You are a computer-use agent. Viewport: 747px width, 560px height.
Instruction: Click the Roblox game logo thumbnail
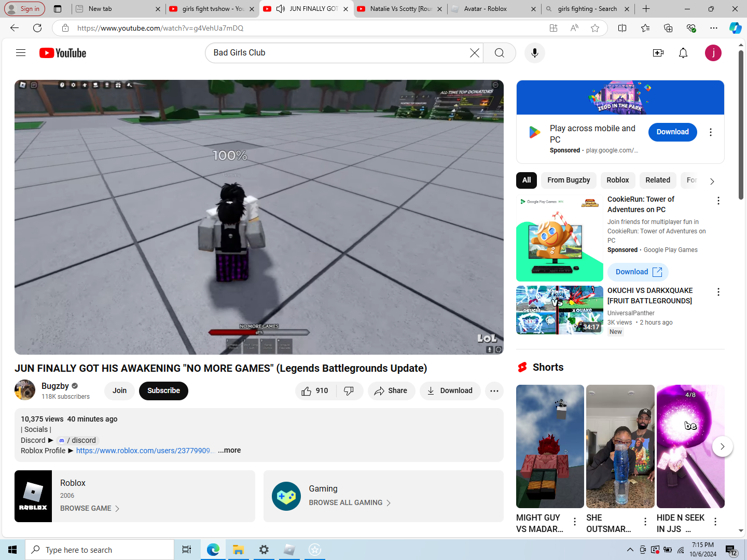tap(33, 496)
